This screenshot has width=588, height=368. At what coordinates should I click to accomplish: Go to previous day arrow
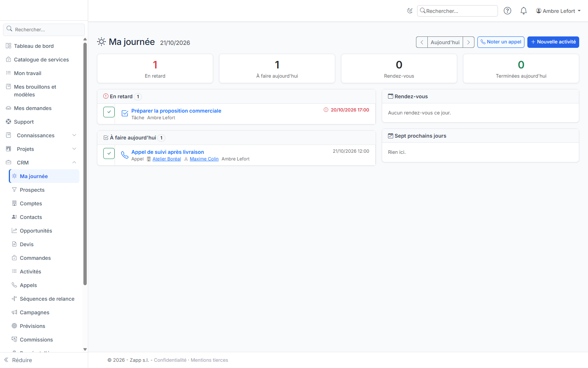[422, 42]
